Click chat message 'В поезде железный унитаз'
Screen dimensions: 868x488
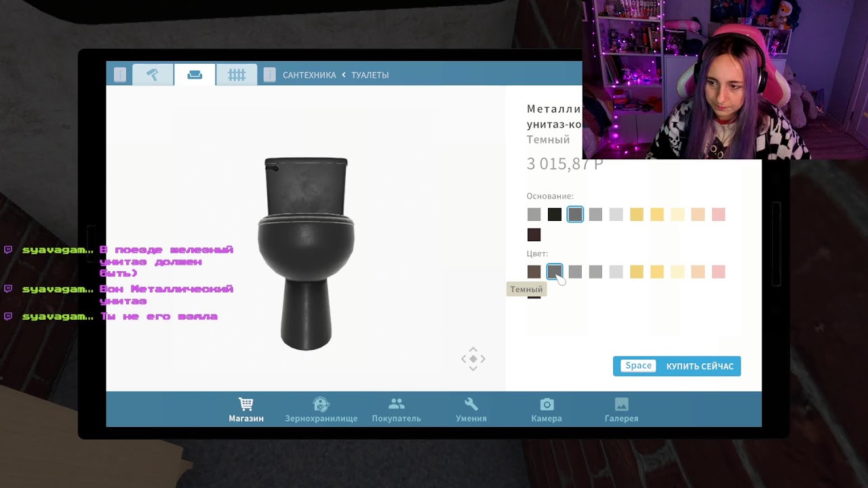tap(166, 262)
